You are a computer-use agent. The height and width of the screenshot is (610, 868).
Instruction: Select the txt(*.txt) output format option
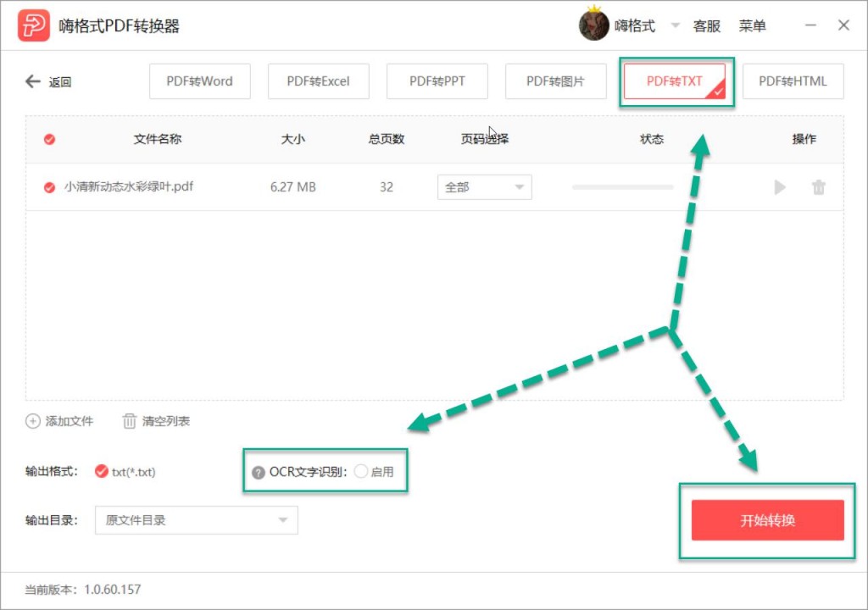pyautogui.click(x=102, y=471)
